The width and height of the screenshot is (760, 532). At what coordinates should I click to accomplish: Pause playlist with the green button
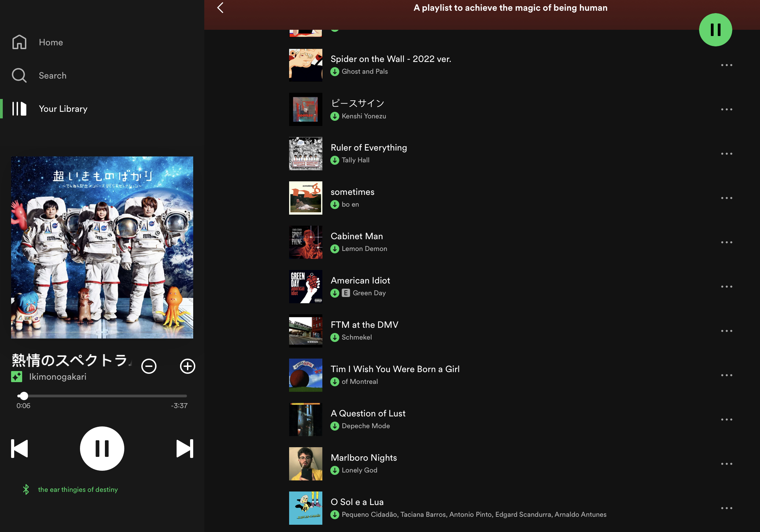click(x=715, y=30)
